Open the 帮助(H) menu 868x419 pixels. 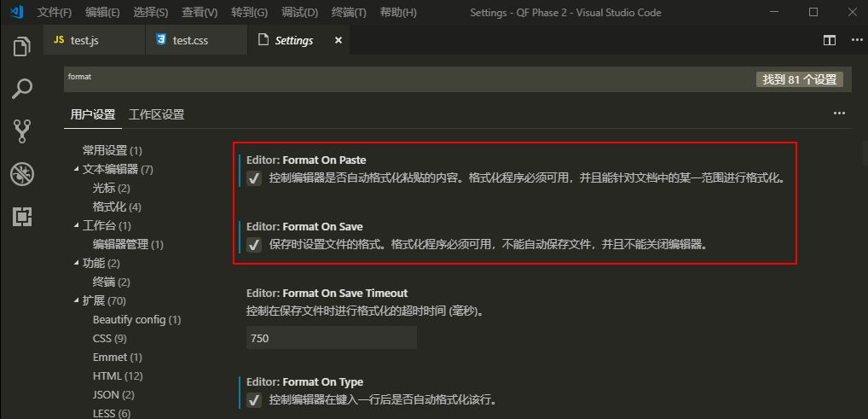(398, 12)
